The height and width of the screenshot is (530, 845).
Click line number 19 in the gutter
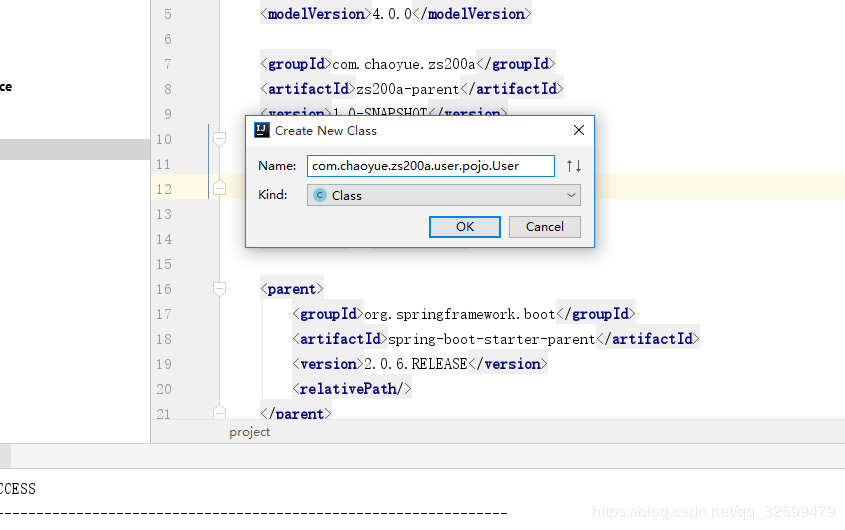[164, 364]
